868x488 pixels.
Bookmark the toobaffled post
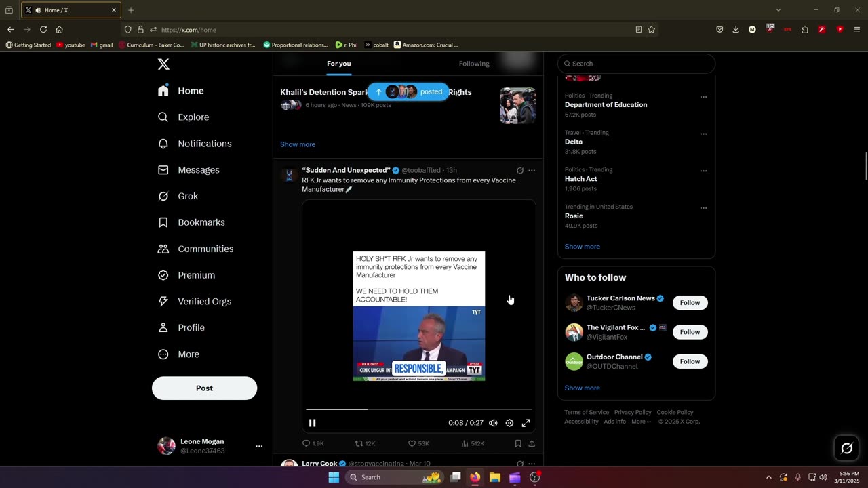pyautogui.click(x=518, y=443)
